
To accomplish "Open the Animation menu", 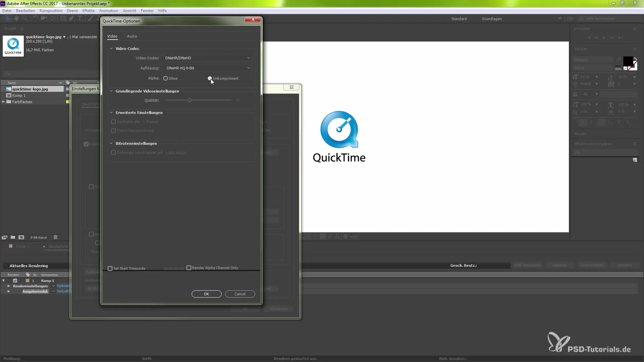I will 108,11.
